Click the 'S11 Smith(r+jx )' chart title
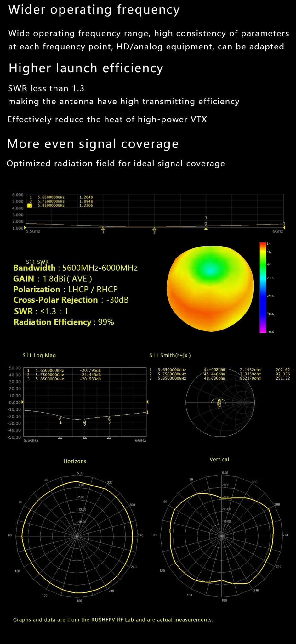 point(170,355)
